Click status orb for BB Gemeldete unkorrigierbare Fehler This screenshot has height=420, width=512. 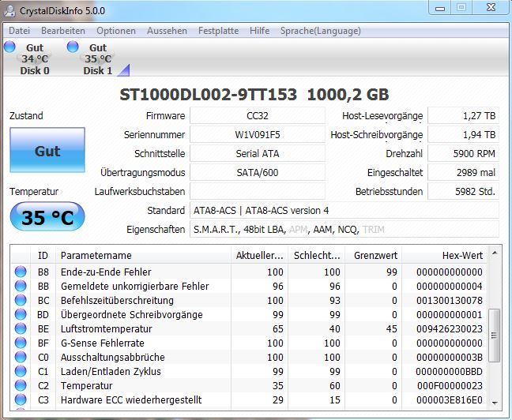tap(21, 286)
